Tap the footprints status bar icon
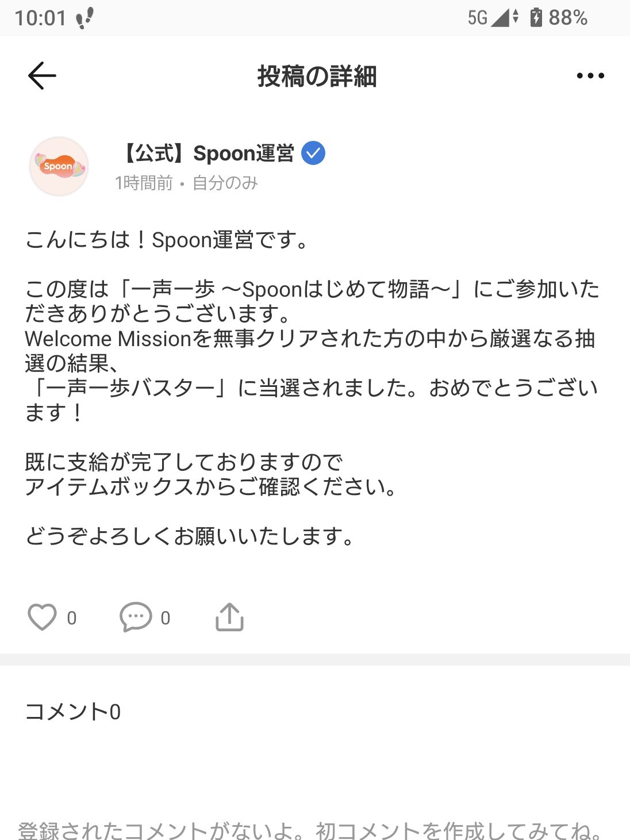This screenshot has height=840, width=630. tap(85, 18)
